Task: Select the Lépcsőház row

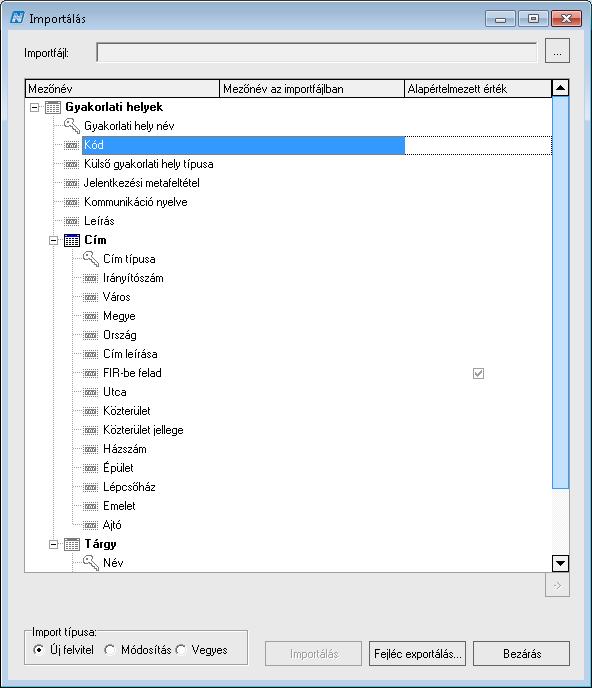Action: click(x=288, y=487)
